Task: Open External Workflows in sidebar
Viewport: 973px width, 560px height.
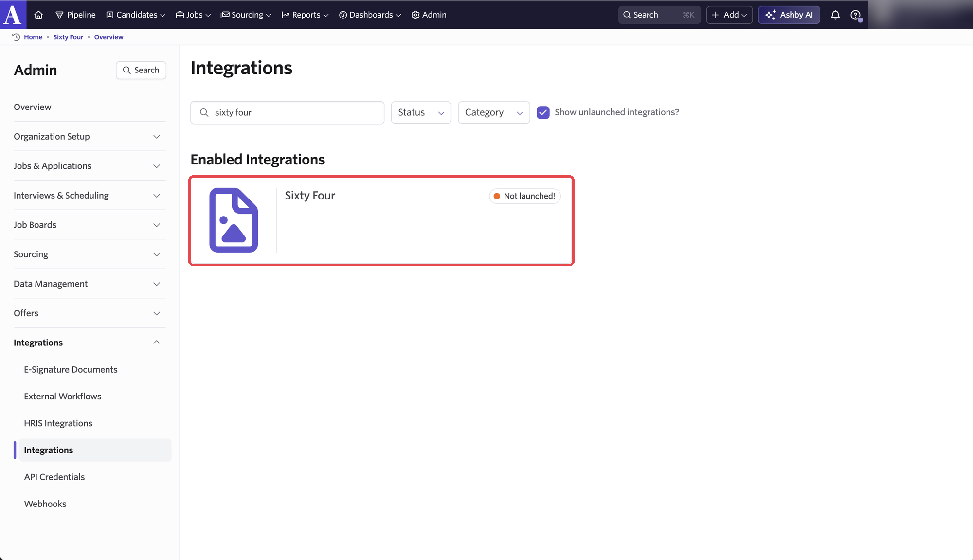Action: coord(63,396)
